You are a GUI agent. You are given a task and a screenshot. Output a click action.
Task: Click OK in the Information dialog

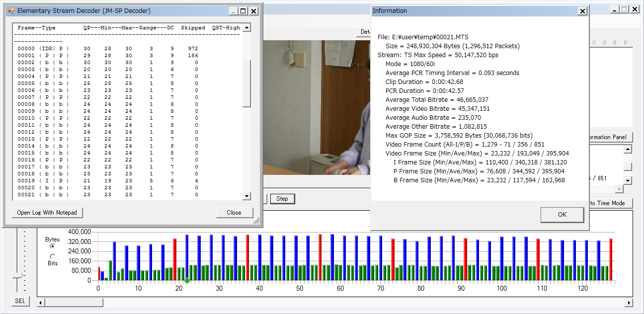pyautogui.click(x=562, y=215)
